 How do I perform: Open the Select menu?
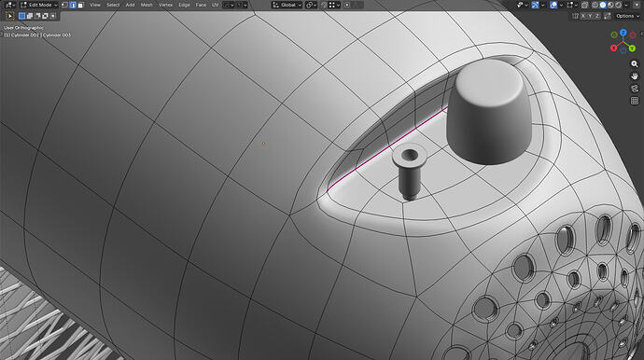point(113,5)
